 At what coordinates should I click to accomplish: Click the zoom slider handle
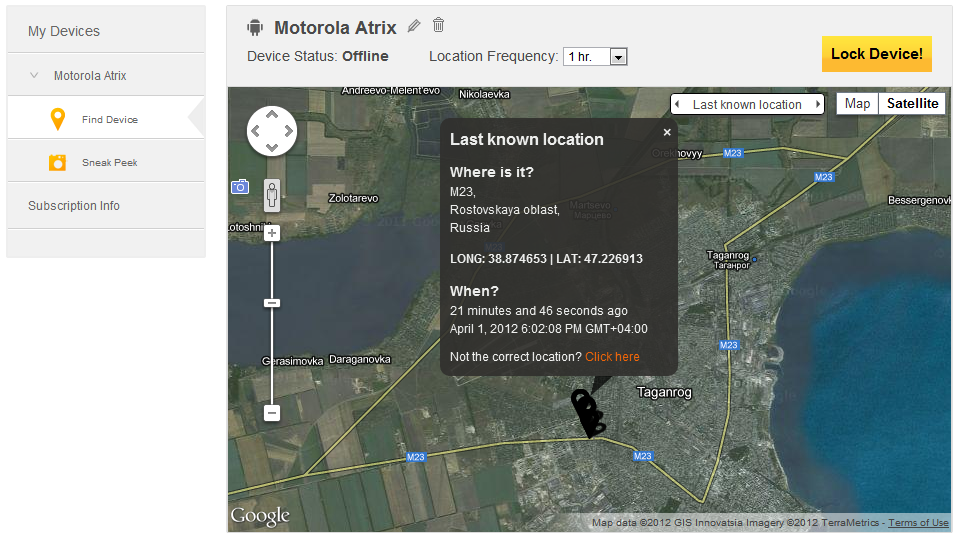tap(272, 303)
